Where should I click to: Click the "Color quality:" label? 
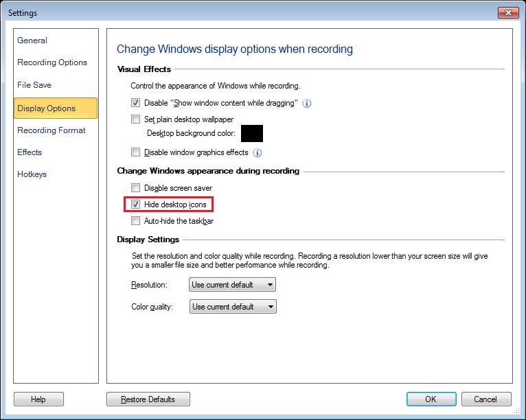[x=152, y=307]
